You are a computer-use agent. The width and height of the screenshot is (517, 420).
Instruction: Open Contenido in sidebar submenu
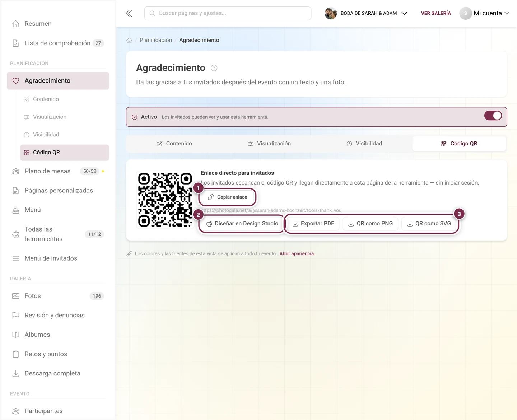(x=65, y=99)
